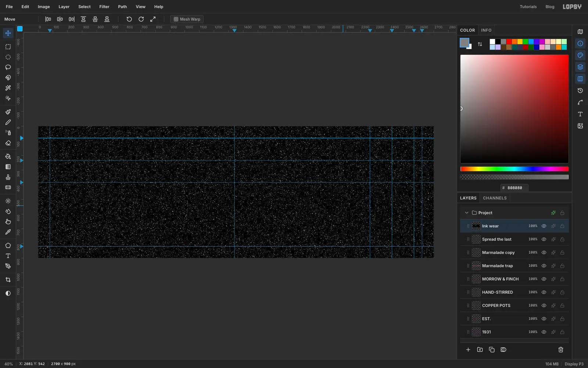The image size is (588, 368).
Task: Select the paint bucket tool
Action: pyautogui.click(x=8, y=156)
